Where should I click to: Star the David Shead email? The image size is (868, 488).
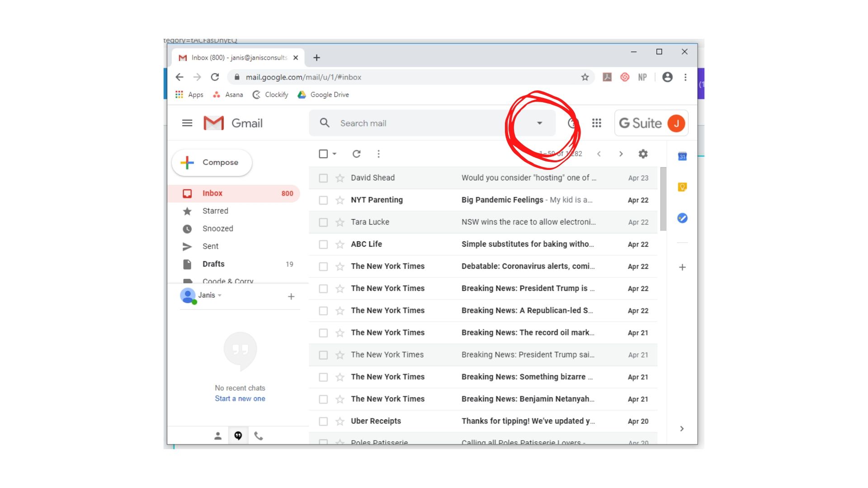click(x=340, y=178)
